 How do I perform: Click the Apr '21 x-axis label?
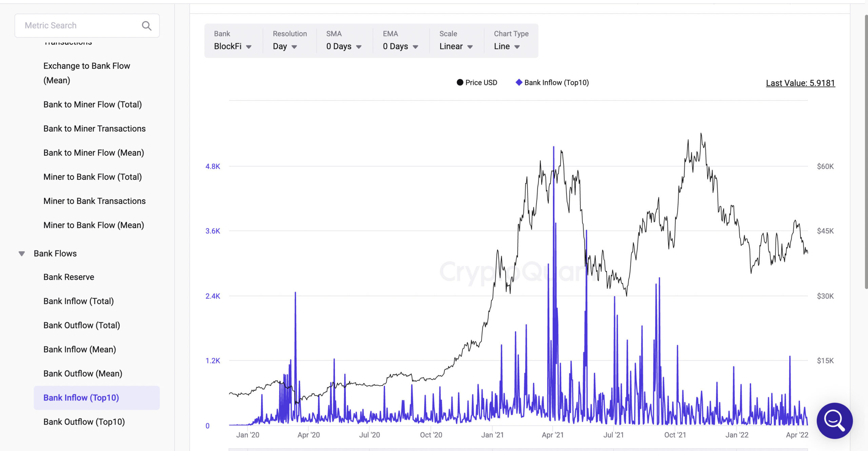click(x=553, y=435)
